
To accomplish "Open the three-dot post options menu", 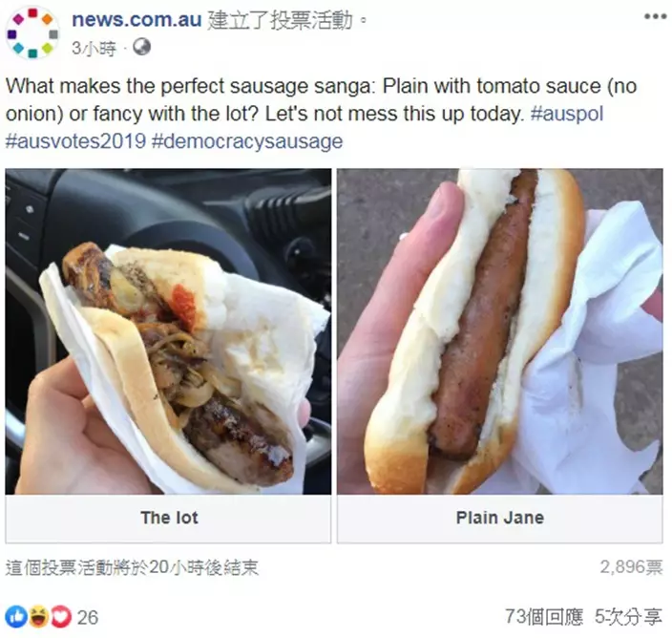I will pyautogui.click(x=655, y=17).
